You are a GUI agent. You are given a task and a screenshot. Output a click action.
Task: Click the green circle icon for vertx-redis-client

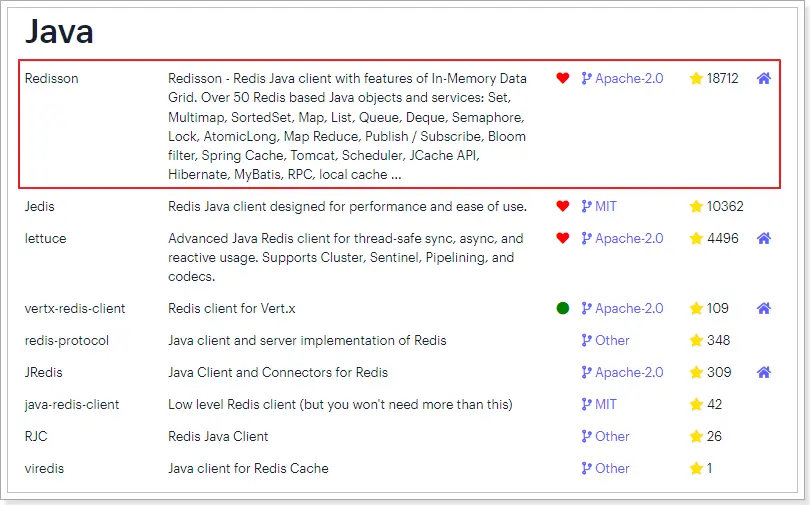[563, 308]
